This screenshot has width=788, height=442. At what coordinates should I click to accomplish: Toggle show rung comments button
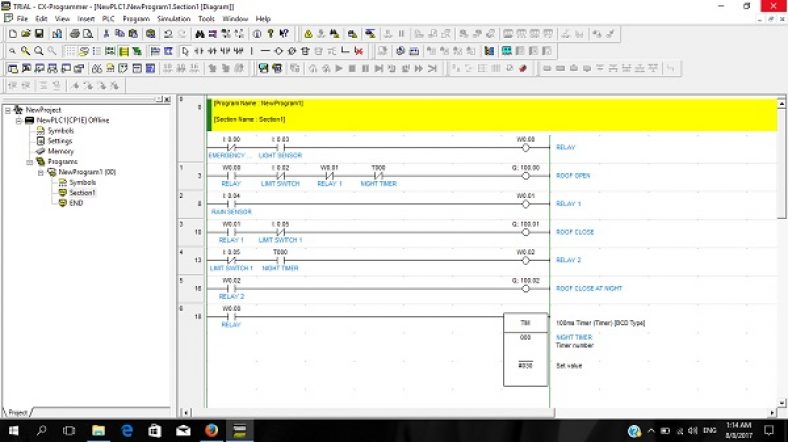click(83, 51)
